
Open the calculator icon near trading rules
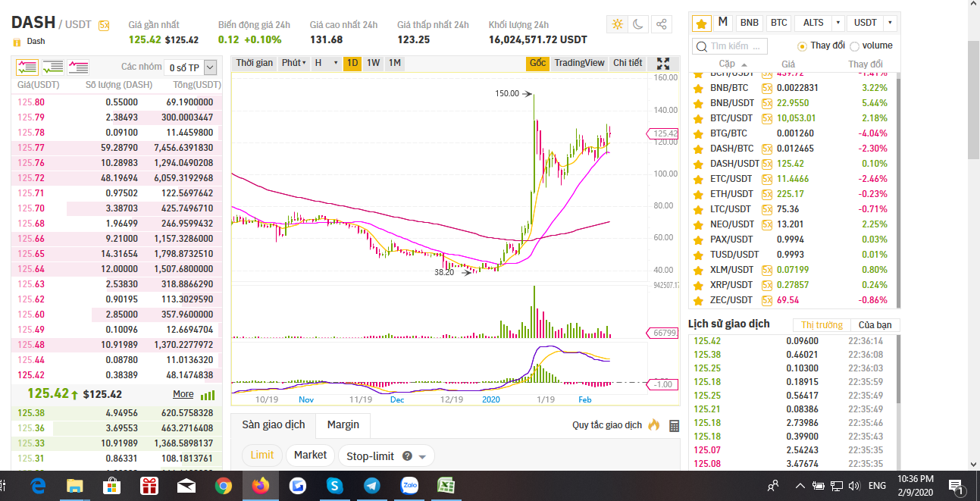(674, 425)
